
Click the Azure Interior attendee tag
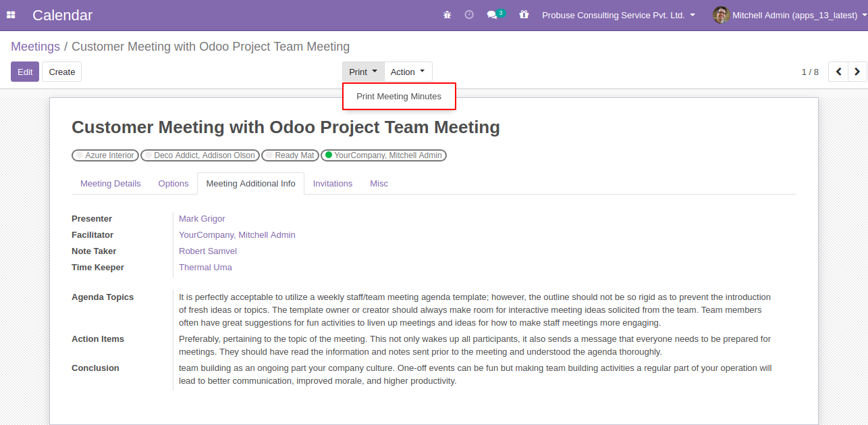coord(105,155)
